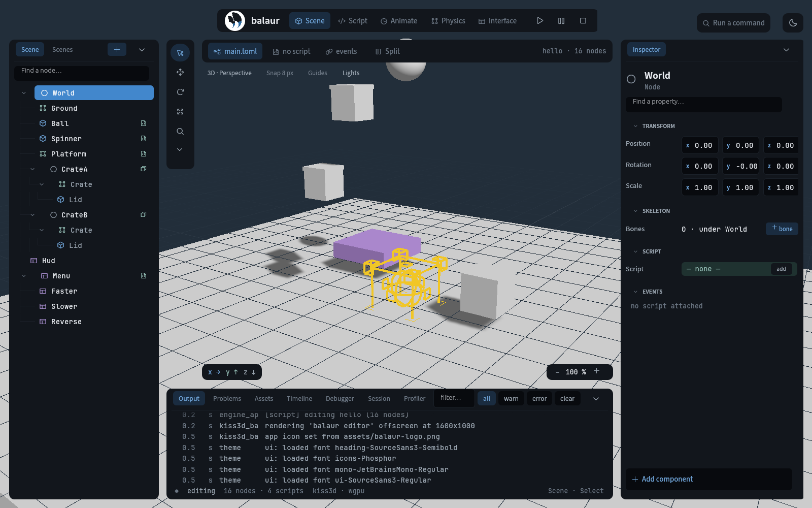This screenshot has width=812, height=508.
Task: Play the scene
Action: click(x=540, y=21)
